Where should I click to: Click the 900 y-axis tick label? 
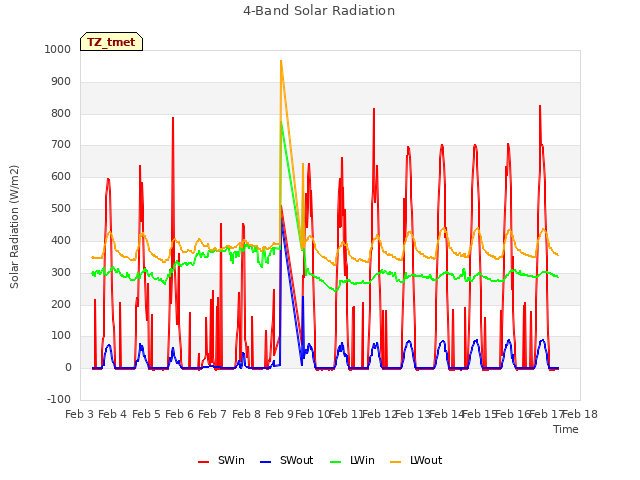pyautogui.click(x=60, y=82)
